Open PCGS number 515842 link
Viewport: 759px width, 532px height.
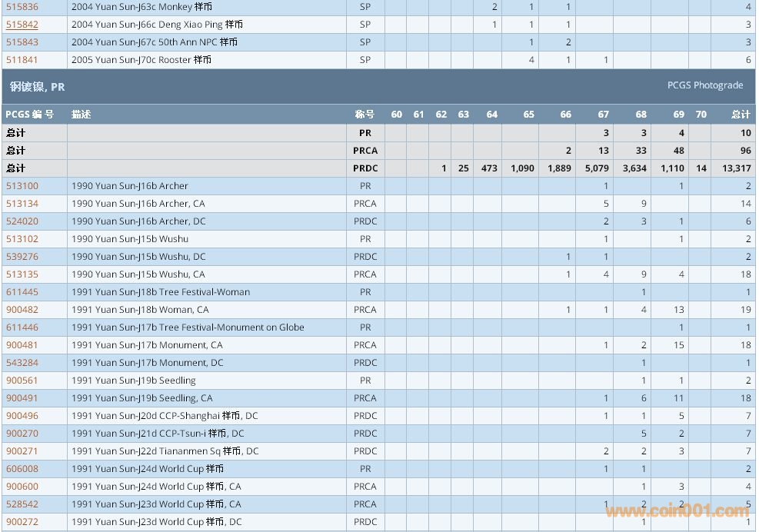[x=22, y=24]
